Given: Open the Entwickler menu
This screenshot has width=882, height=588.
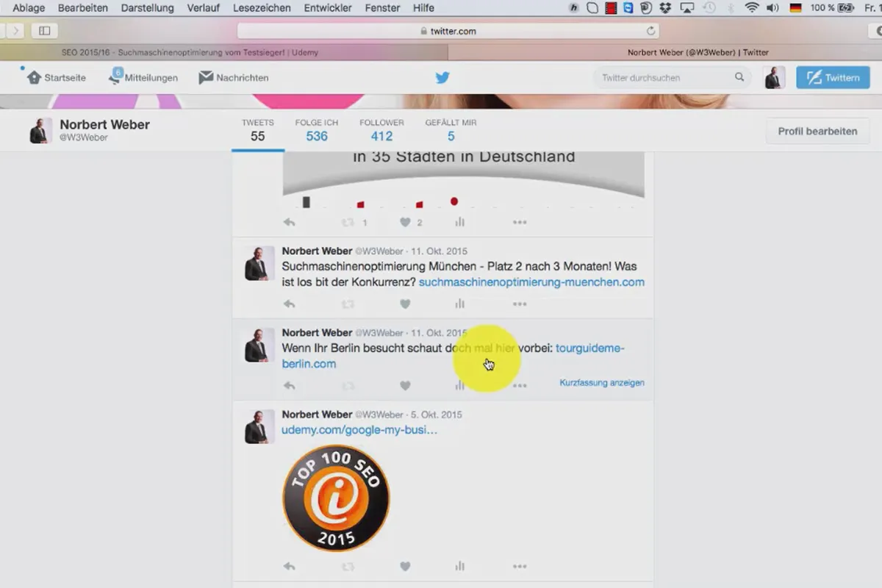Looking at the screenshot, I should (x=328, y=7).
